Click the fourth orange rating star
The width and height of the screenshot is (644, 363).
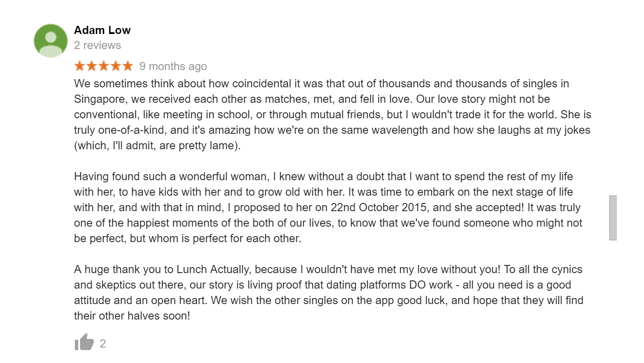(116, 66)
